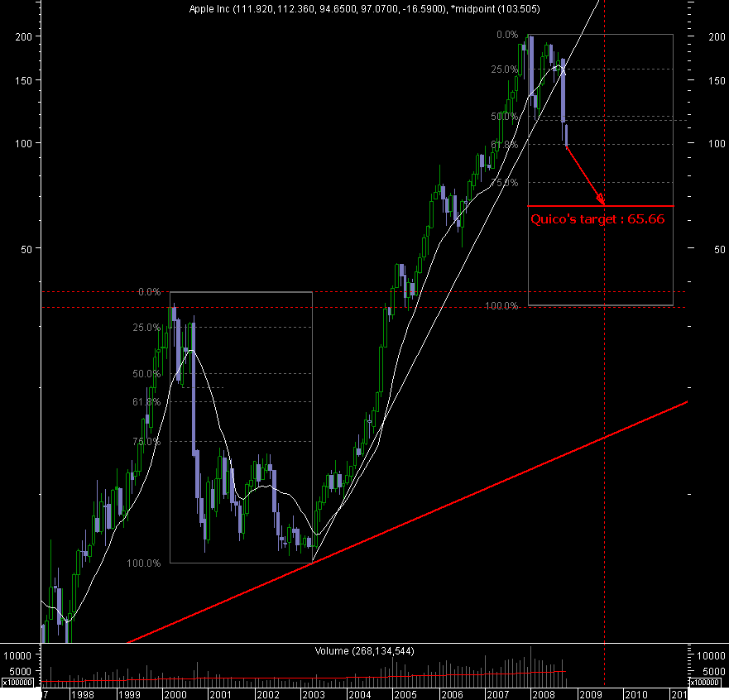Click the 0.0% label of the 2008 retracement

(x=507, y=35)
